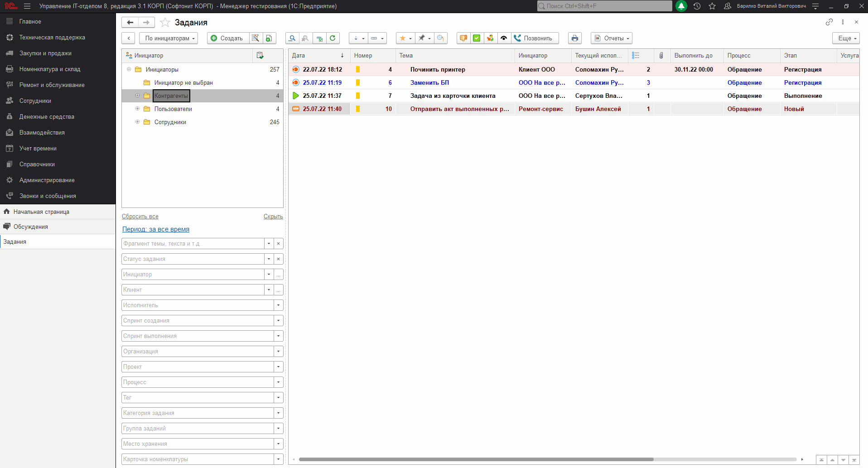Click the magnifier find icon in toolbar
The image size is (868, 468).
point(292,38)
